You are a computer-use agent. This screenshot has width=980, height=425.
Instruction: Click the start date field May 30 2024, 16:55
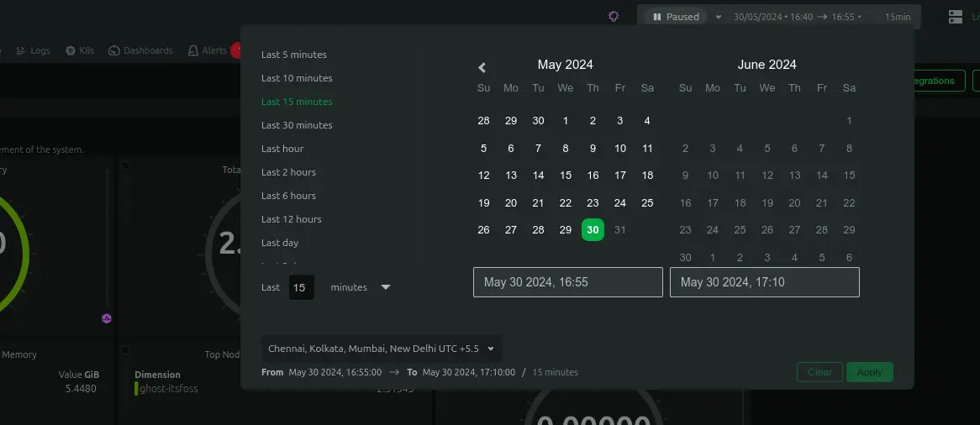(567, 282)
